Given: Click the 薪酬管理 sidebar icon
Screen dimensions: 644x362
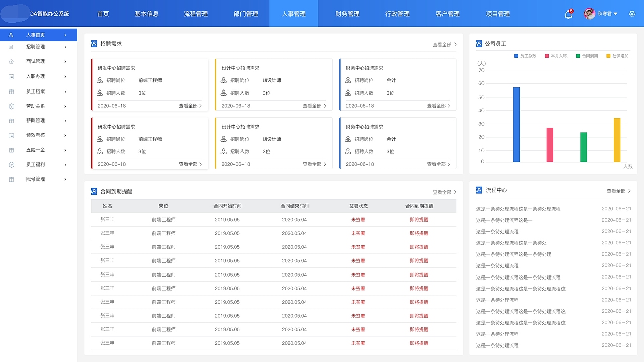Looking at the screenshot, I should click(11, 121).
